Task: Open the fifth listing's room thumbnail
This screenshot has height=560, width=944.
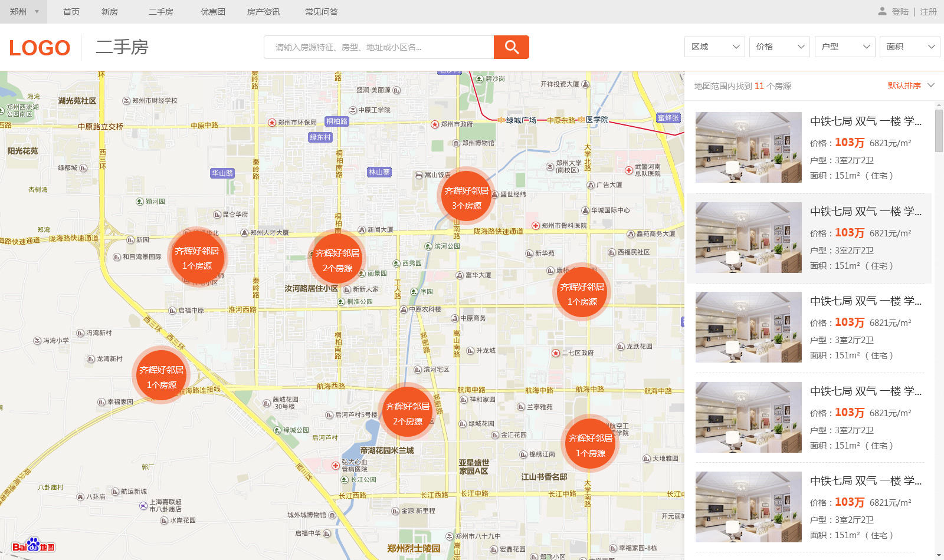Action: point(749,507)
